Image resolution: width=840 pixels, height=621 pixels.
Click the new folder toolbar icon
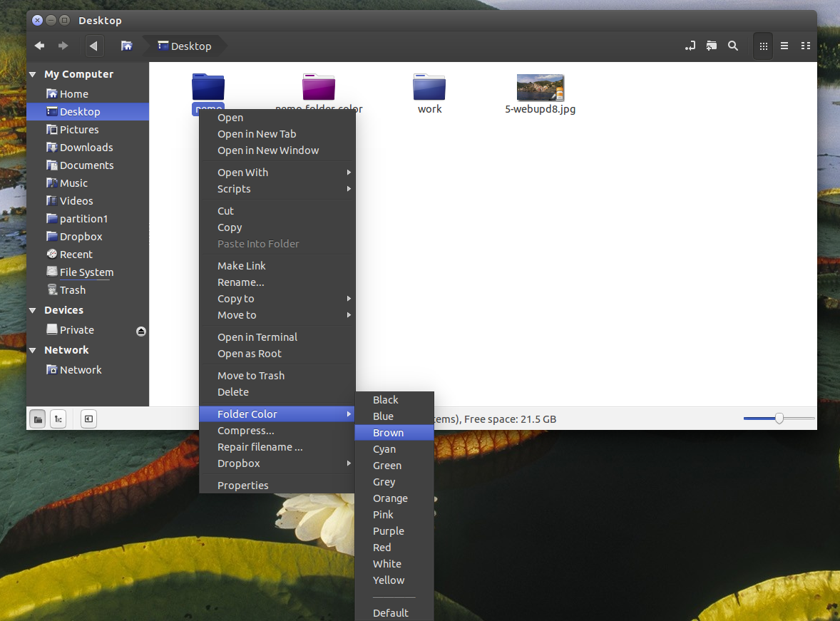(711, 46)
